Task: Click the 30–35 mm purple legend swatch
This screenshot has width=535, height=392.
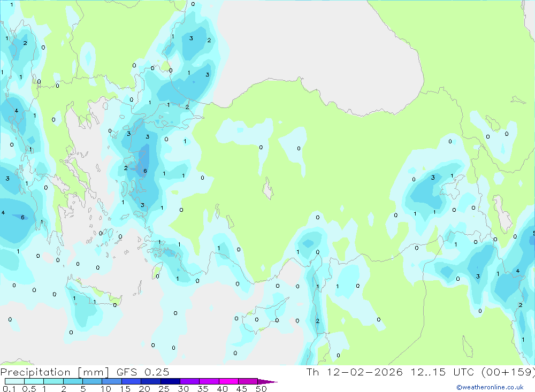Action: click(x=190, y=381)
